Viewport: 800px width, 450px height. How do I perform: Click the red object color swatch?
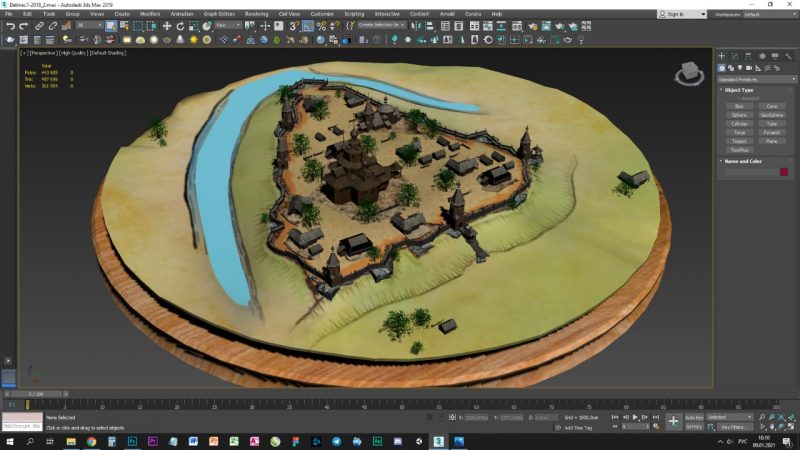click(784, 172)
